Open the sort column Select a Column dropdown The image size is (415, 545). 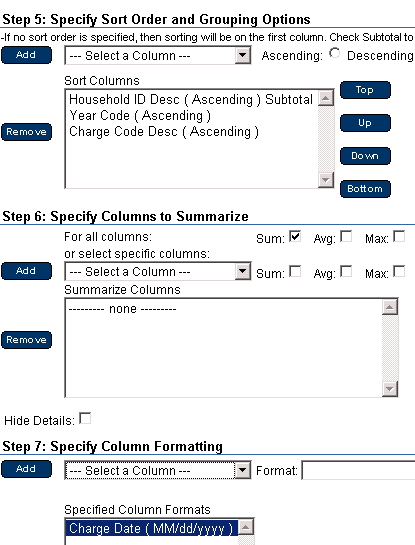(x=157, y=56)
